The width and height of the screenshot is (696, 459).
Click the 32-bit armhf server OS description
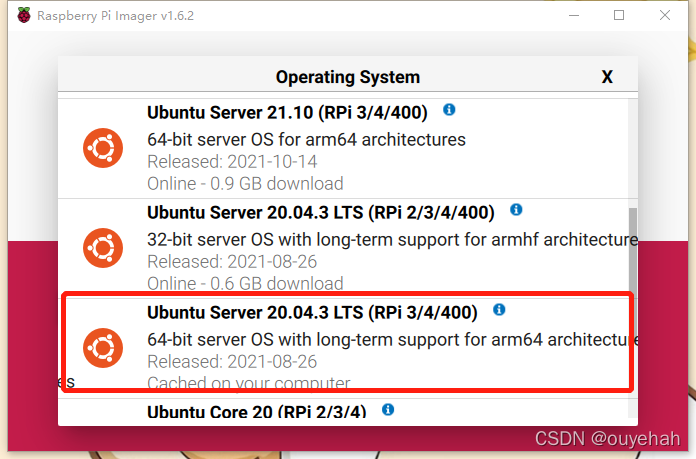[392, 240]
